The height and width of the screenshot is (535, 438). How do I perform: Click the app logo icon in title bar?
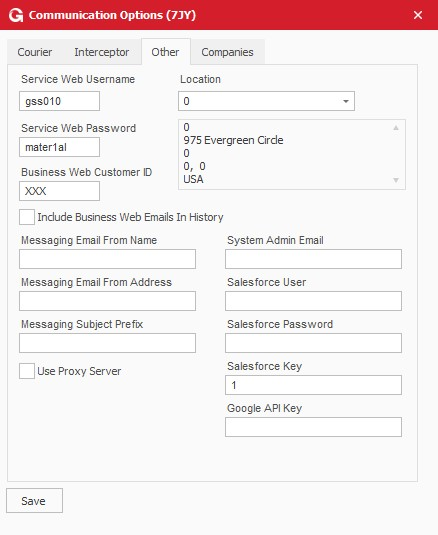16,15
